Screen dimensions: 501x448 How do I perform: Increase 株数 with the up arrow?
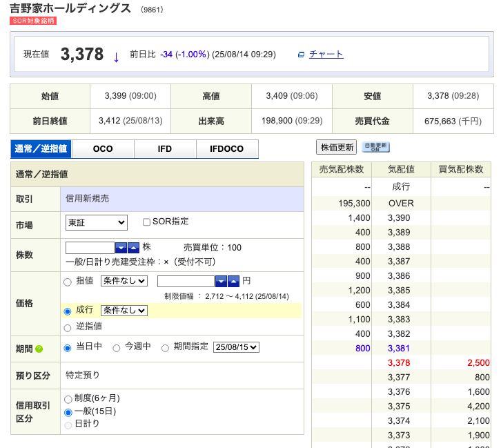[133, 248]
